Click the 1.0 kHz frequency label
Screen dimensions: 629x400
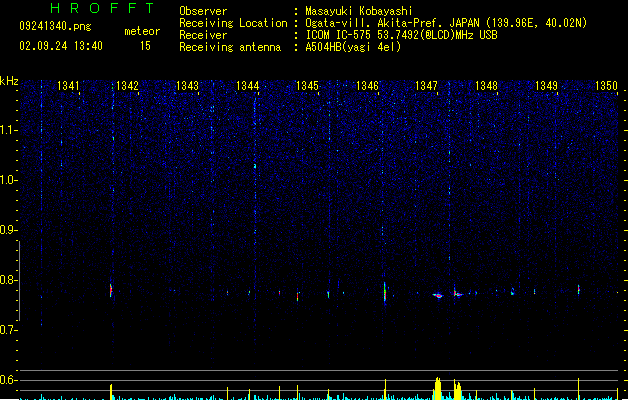[x=8, y=180]
